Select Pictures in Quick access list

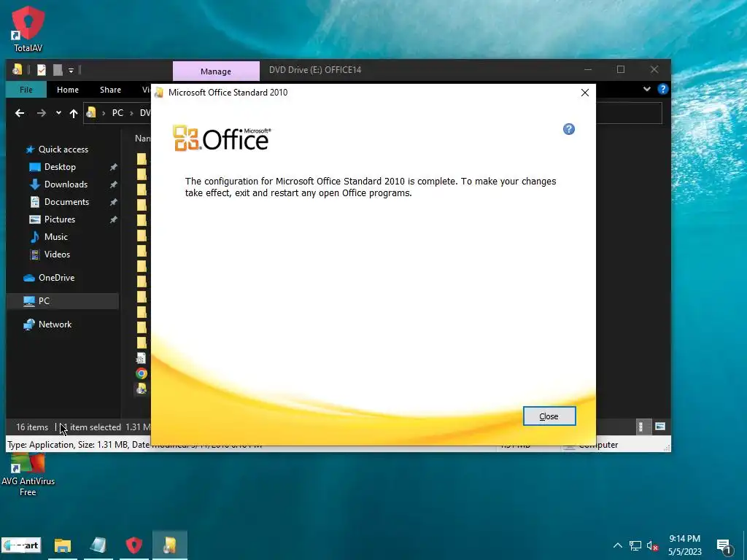(60, 219)
